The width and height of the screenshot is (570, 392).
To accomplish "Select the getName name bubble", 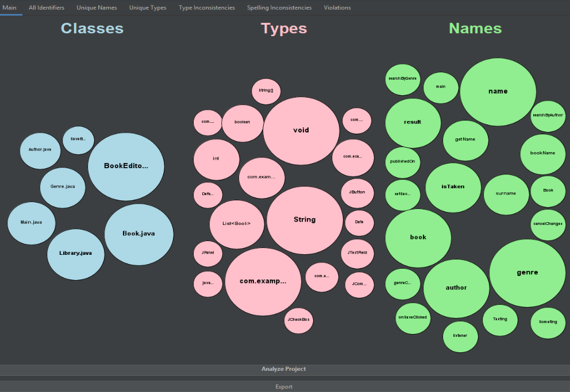I will tap(465, 141).
